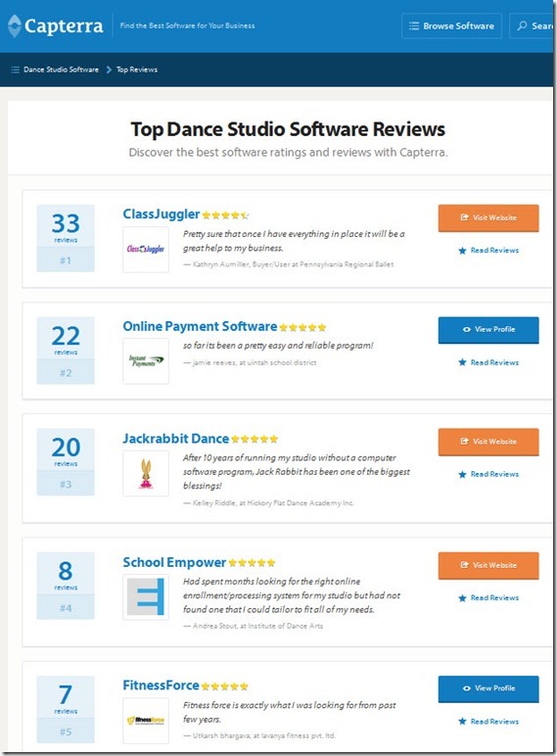557x756 pixels.
Task: Click the 'Discover the best software ratings' subtitle
Action: (288, 153)
